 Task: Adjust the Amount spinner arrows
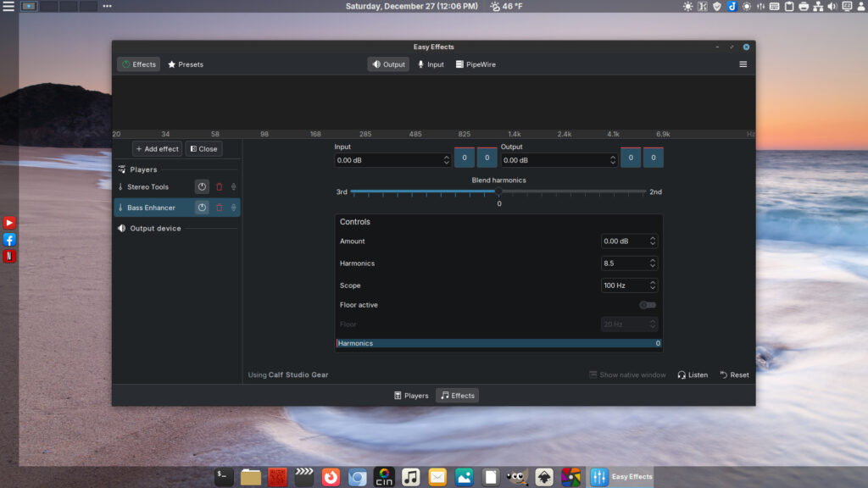pyautogui.click(x=653, y=241)
